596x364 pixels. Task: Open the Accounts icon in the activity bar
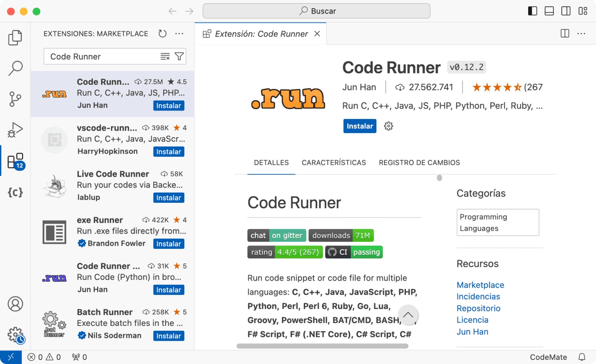pyautogui.click(x=15, y=304)
